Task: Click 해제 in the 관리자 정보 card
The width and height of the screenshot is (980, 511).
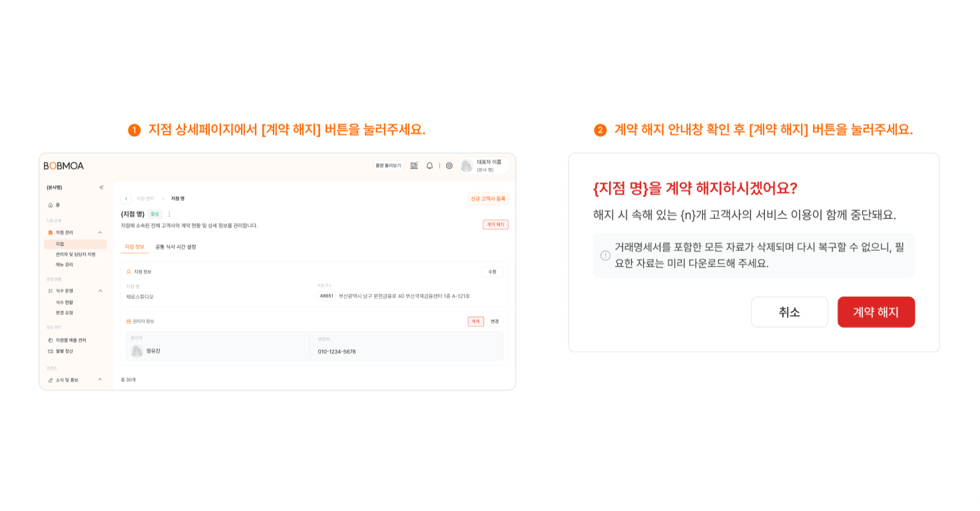Action: click(476, 321)
